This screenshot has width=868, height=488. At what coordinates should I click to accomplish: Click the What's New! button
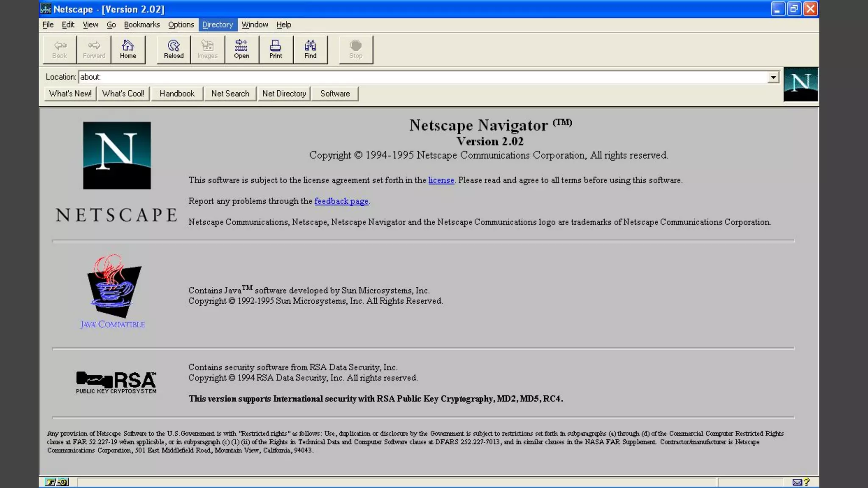point(70,94)
